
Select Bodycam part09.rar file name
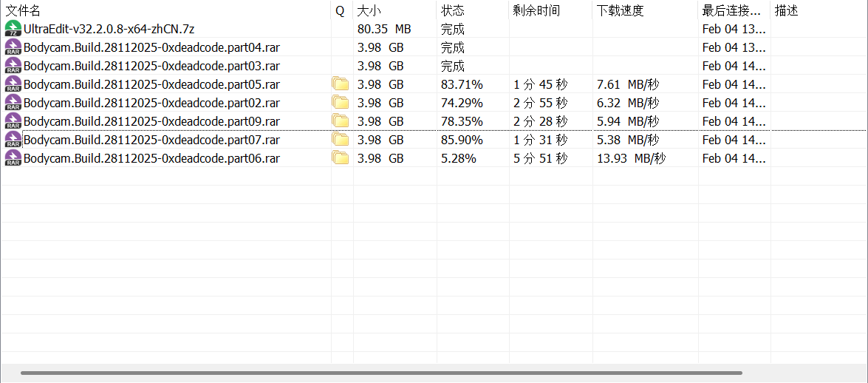tap(151, 121)
